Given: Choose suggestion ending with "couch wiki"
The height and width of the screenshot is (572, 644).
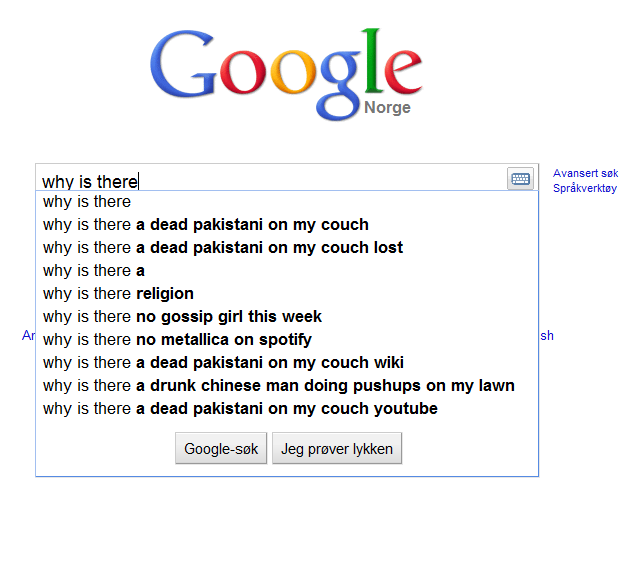Looking at the screenshot, I should click(287, 363).
